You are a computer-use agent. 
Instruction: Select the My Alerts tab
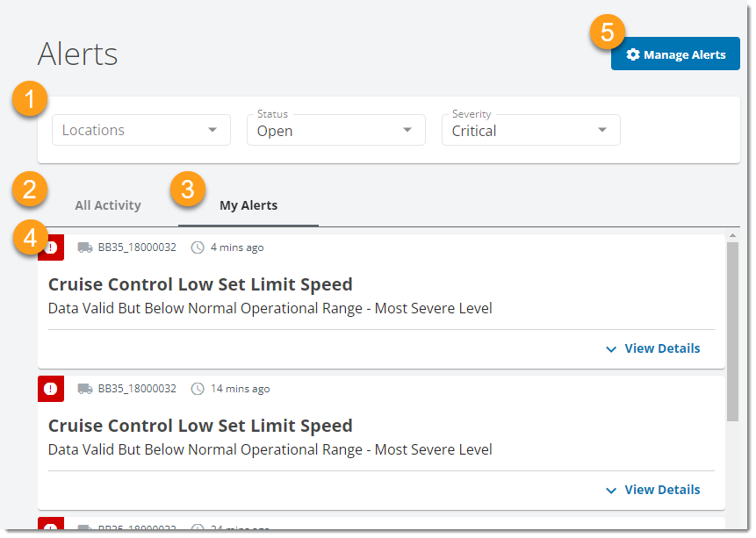point(248,204)
